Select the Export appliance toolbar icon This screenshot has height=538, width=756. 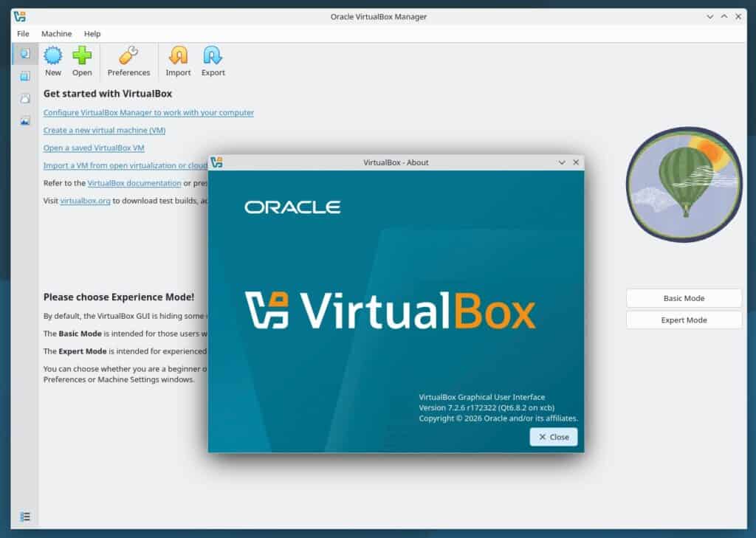click(213, 61)
